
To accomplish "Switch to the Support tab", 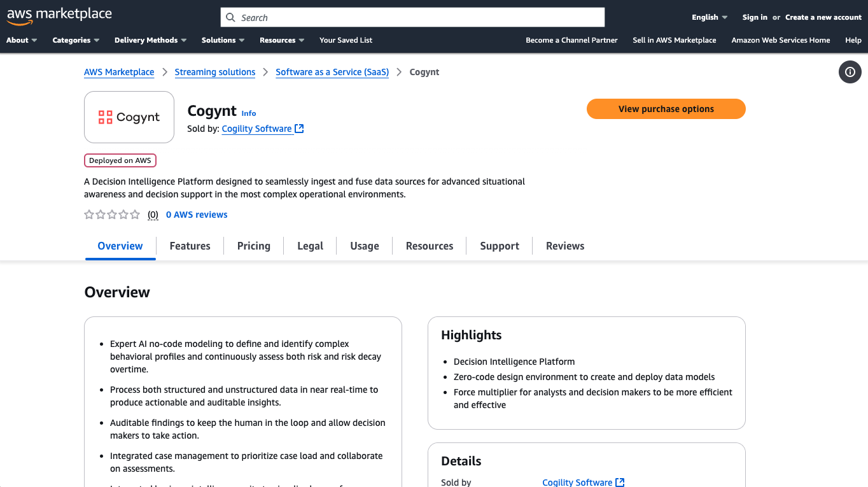I will tap(500, 246).
